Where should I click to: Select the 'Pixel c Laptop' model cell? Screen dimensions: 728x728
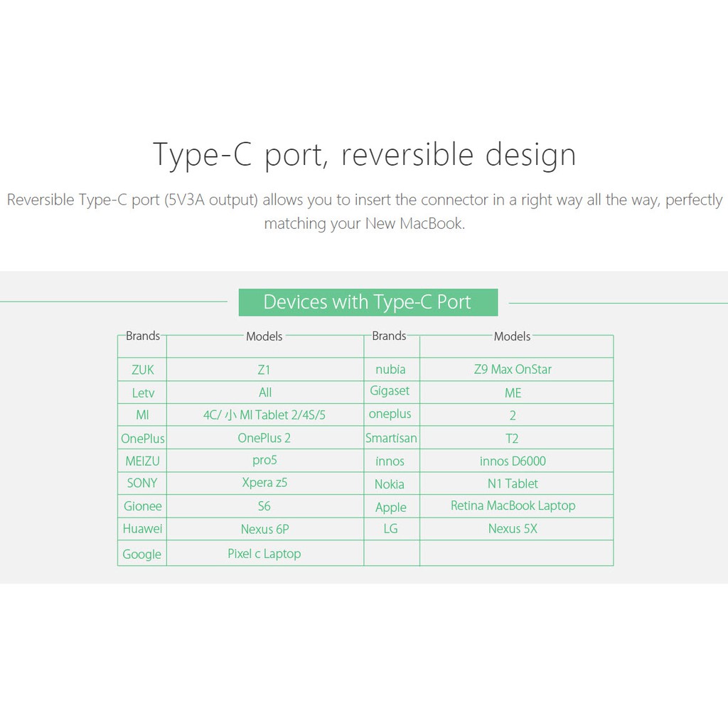[264, 554]
